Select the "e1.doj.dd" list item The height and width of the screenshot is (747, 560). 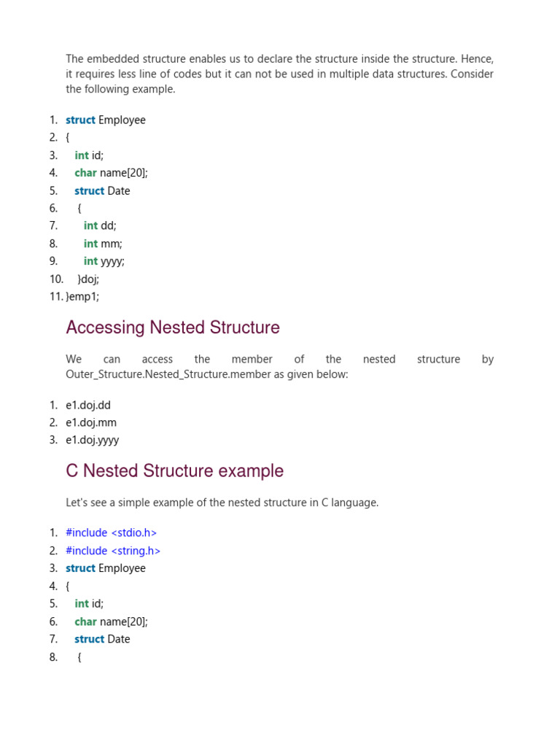(88, 405)
